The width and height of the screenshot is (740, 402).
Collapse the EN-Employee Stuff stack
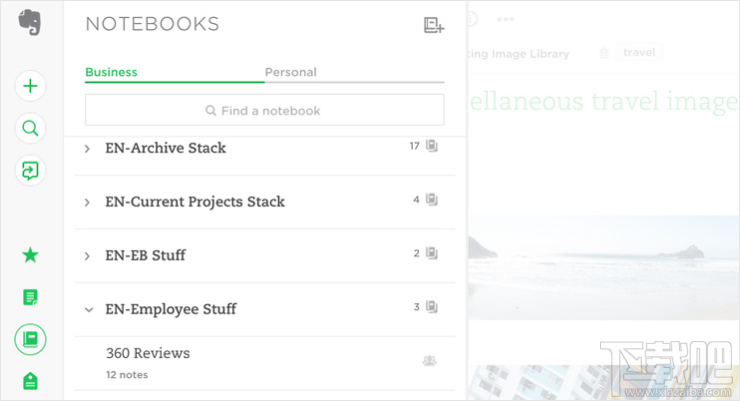click(x=88, y=310)
